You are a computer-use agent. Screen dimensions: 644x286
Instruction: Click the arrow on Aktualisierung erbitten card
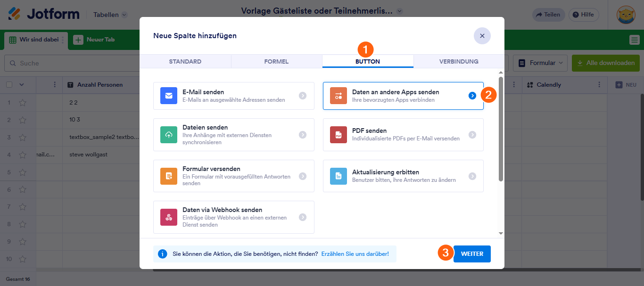tap(472, 176)
